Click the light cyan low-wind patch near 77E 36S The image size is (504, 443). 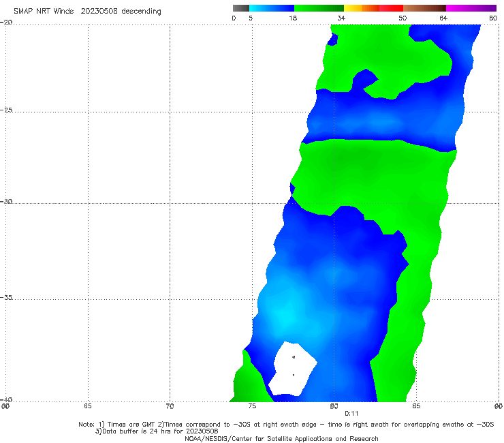click(x=287, y=315)
